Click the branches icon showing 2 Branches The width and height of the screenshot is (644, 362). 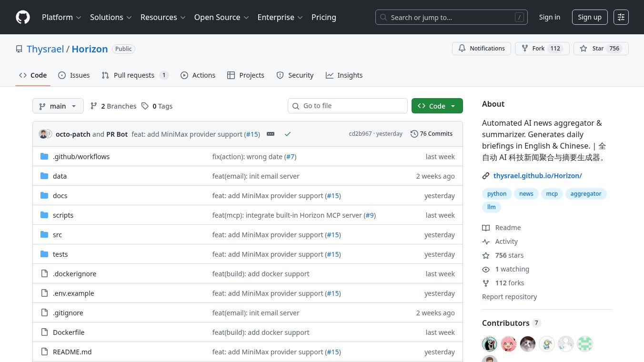point(94,106)
